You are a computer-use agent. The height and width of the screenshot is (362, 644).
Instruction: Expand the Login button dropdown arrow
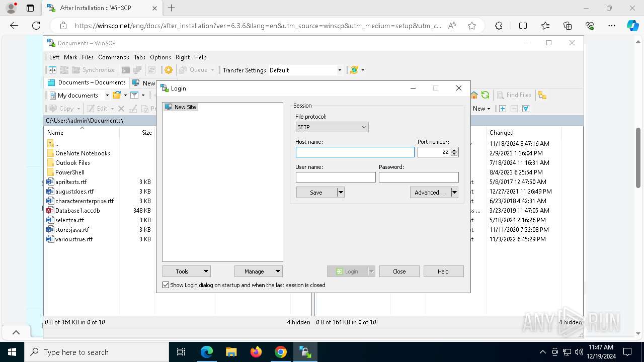[x=372, y=271]
